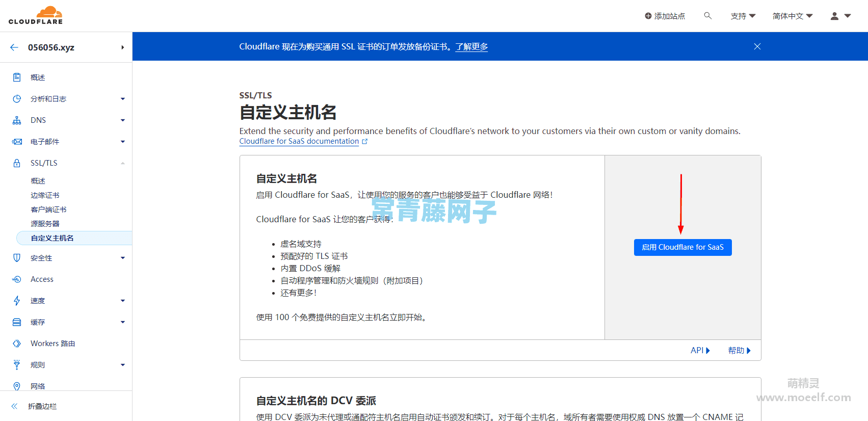Click the SSL/TLS padlock icon
Screen dimensions: 868x421
point(17,163)
